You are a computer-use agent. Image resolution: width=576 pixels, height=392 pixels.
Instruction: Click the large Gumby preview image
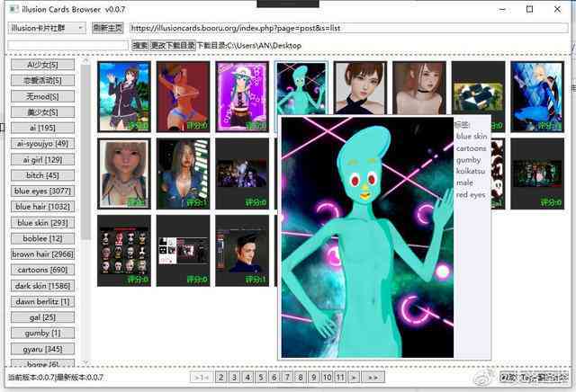click(367, 237)
